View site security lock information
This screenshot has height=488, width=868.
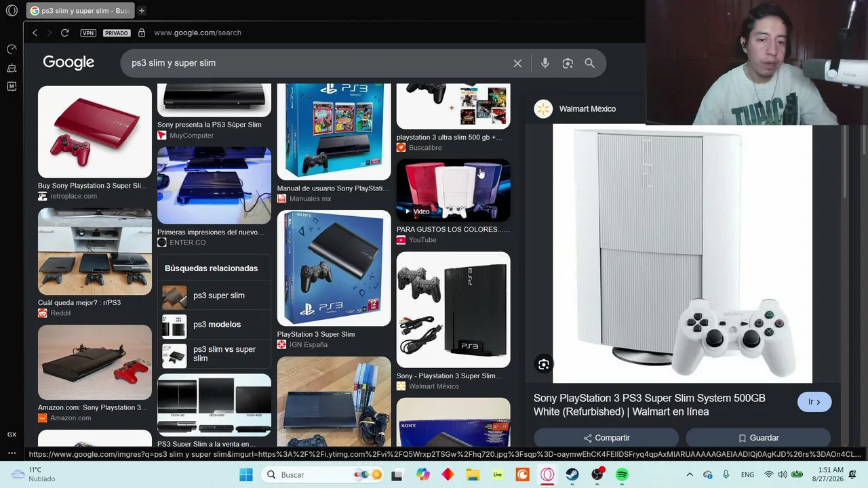coord(142,33)
